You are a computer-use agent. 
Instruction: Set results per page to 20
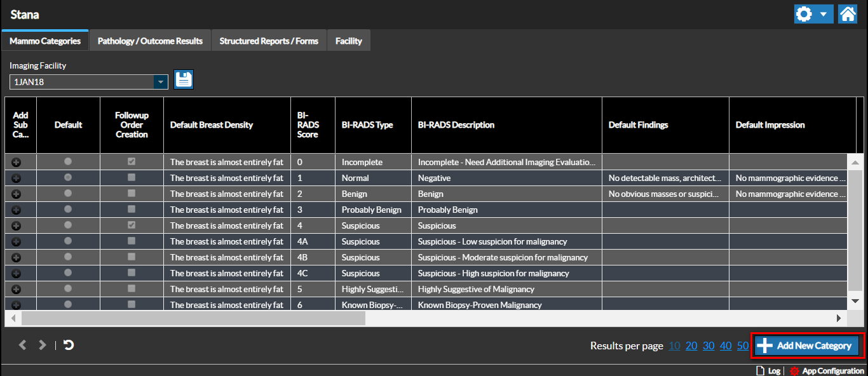(691, 346)
